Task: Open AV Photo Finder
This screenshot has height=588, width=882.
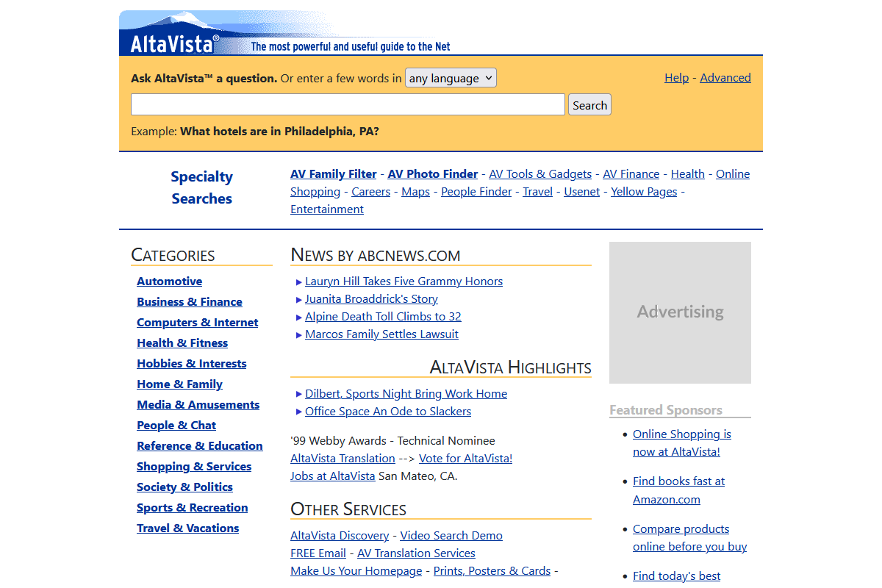Action: tap(432, 173)
